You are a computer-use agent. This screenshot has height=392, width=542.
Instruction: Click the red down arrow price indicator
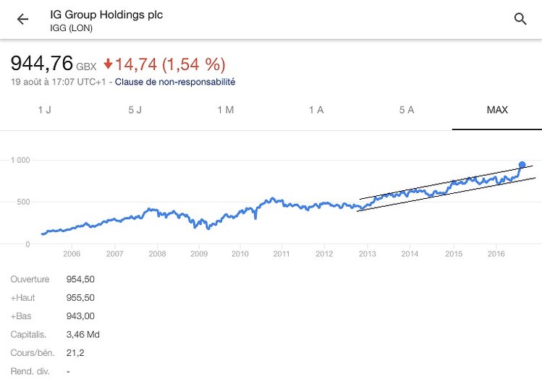pos(109,64)
